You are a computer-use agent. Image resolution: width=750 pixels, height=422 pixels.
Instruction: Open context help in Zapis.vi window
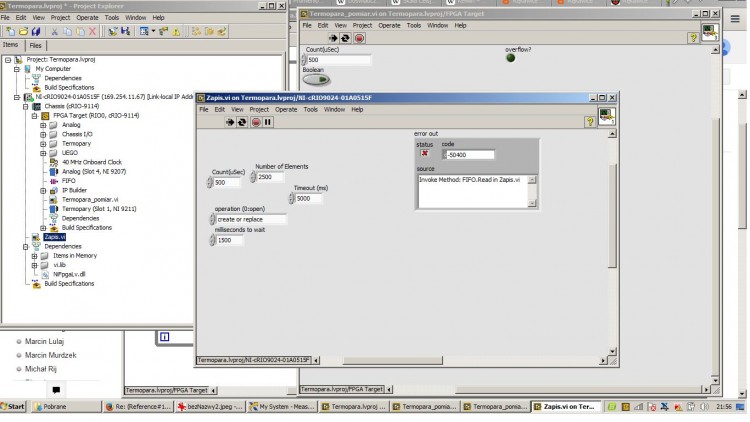pyautogui.click(x=590, y=122)
